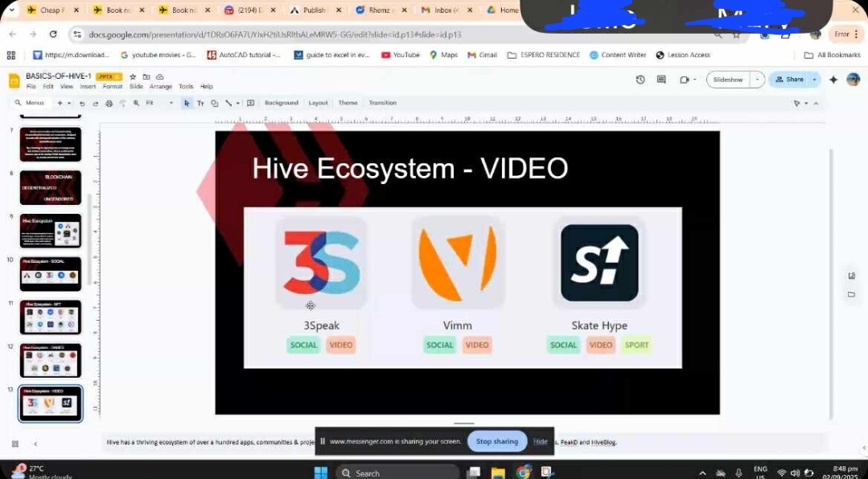Screen dimensions: 868x479
Task: Insert a comment with the toolbar icon
Action: click(x=251, y=104)
